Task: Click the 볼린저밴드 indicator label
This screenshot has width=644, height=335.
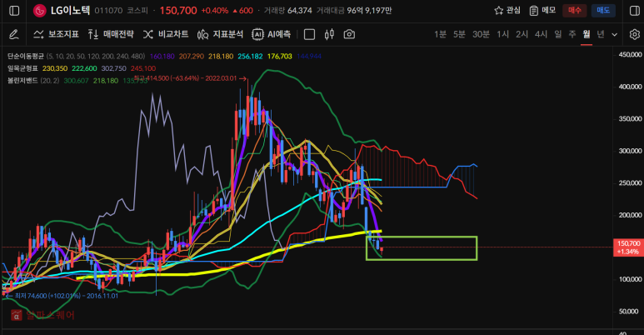Action: [x=22, y=81]
